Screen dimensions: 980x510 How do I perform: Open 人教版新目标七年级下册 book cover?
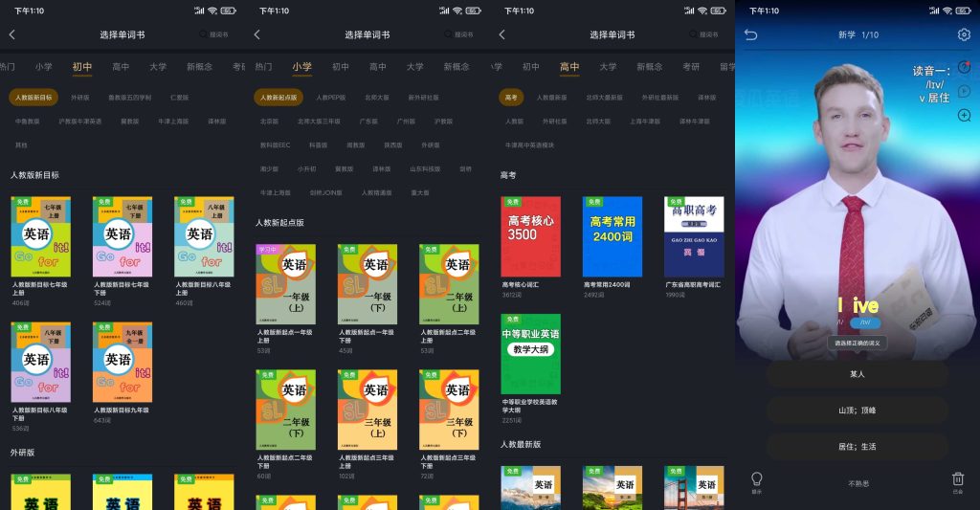pos(122,237)
